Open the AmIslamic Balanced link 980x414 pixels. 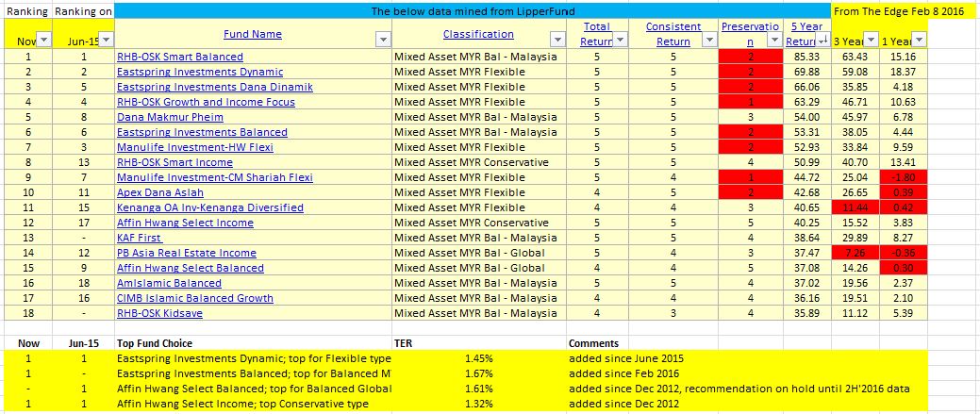click(x=169, y=283)
